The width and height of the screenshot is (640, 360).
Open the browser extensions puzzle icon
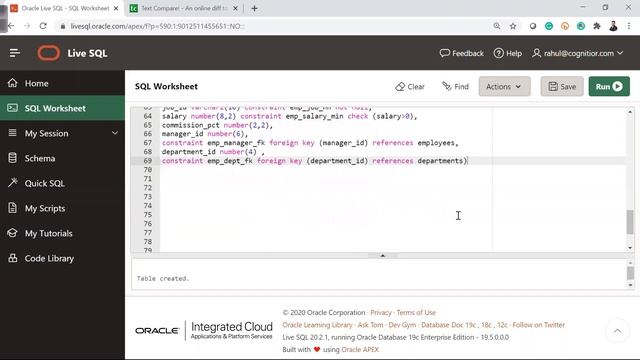click(597, 26)
